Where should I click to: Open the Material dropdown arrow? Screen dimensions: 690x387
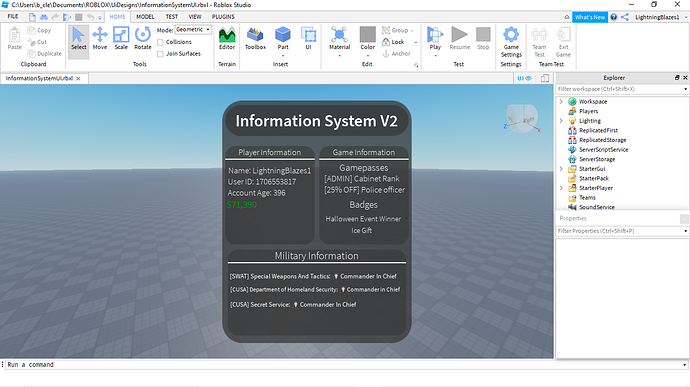[340, 56]
